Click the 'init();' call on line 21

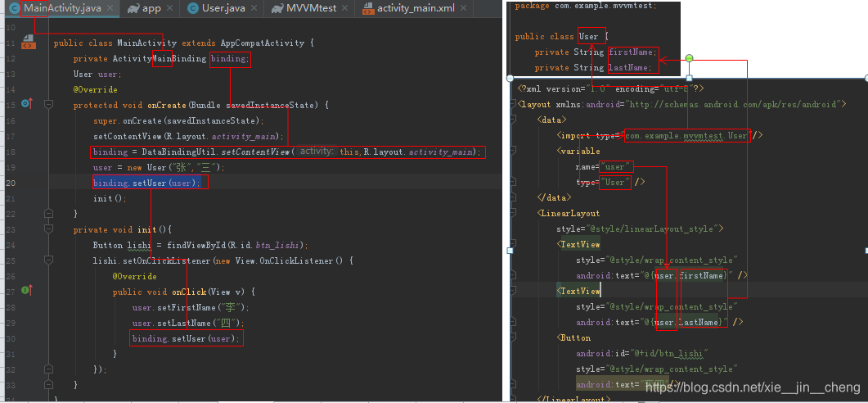tap(110, 198)
